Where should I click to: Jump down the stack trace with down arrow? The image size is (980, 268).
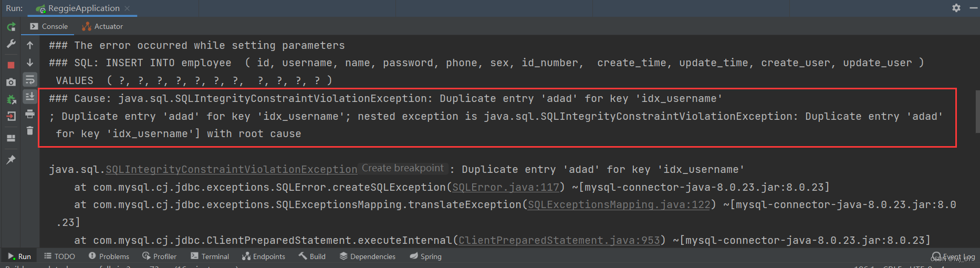(x=30, y=63)
